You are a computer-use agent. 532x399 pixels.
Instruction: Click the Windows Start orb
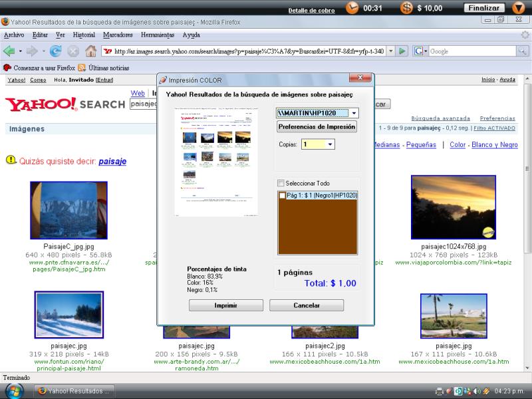click(x=14, y=391)
